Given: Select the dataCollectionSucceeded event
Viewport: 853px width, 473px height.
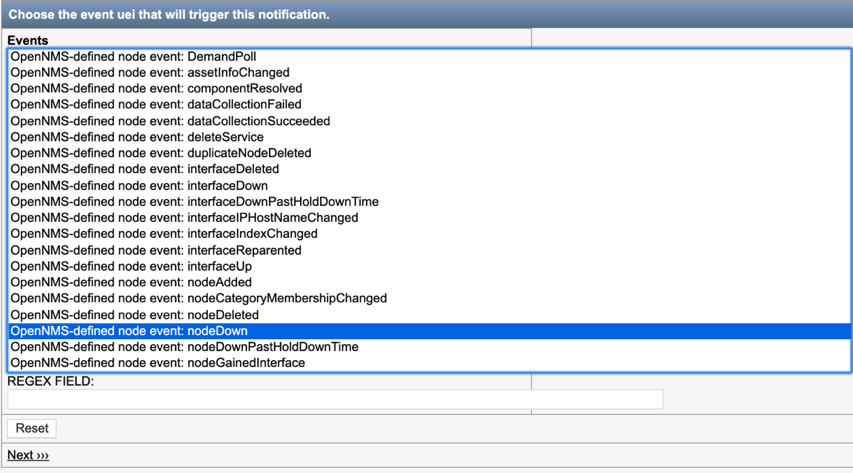Looking at the screenshot, I should pyautogui.click(x=430, y=121).
